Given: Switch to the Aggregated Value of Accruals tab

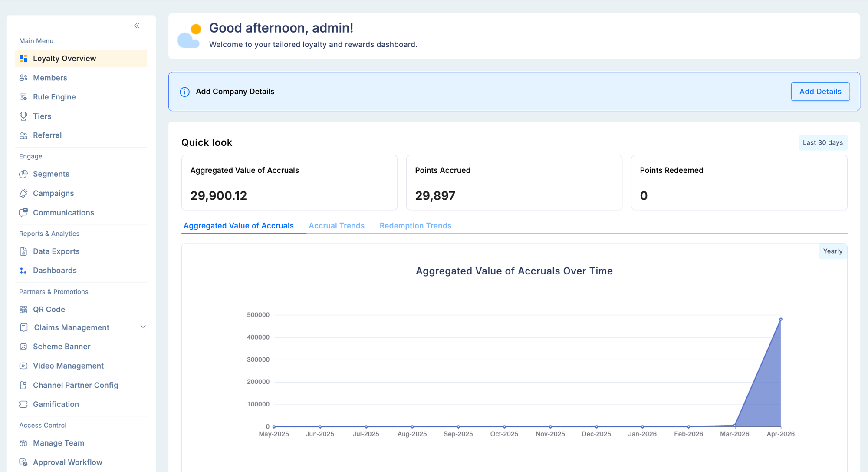Looking at the screenshot, I should click(239, 226).
